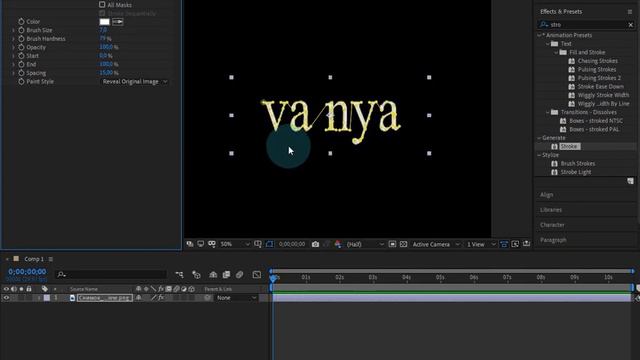Select the Chasing Strokes preset

click(597, 61)
